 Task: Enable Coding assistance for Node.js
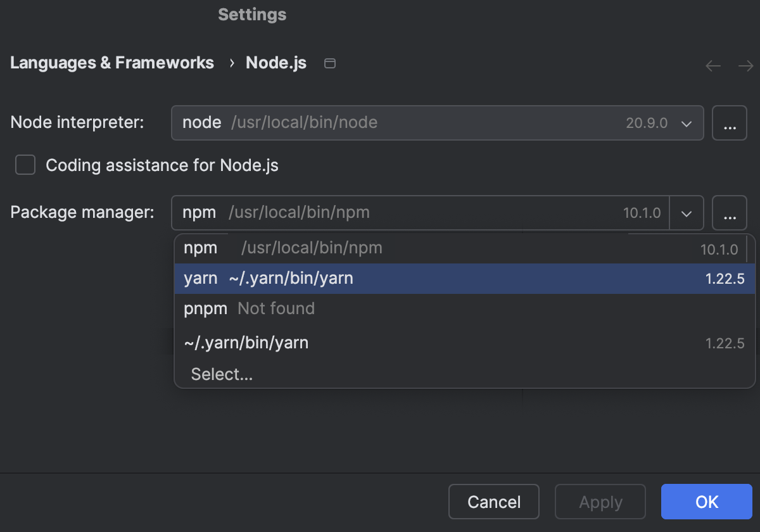coord(25,165)
